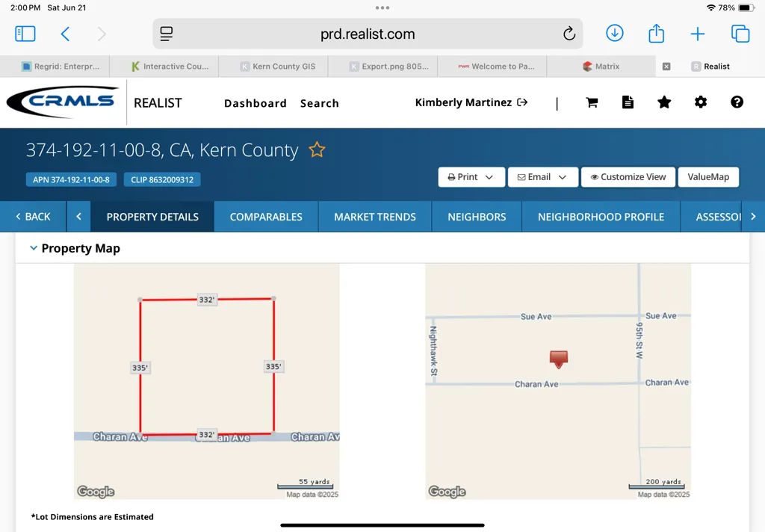765x532 pixels.
Task: Tap Safari downloads icon
Action: click(x=614, y=33)
